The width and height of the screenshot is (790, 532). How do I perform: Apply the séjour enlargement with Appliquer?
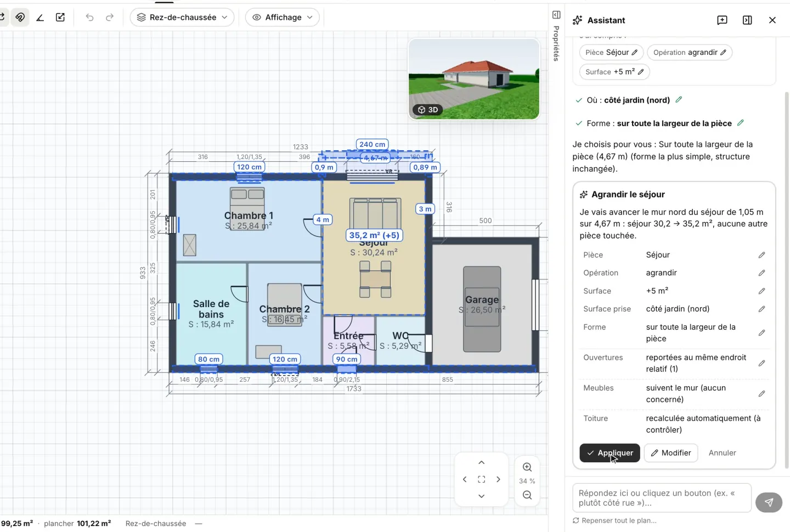610,453
